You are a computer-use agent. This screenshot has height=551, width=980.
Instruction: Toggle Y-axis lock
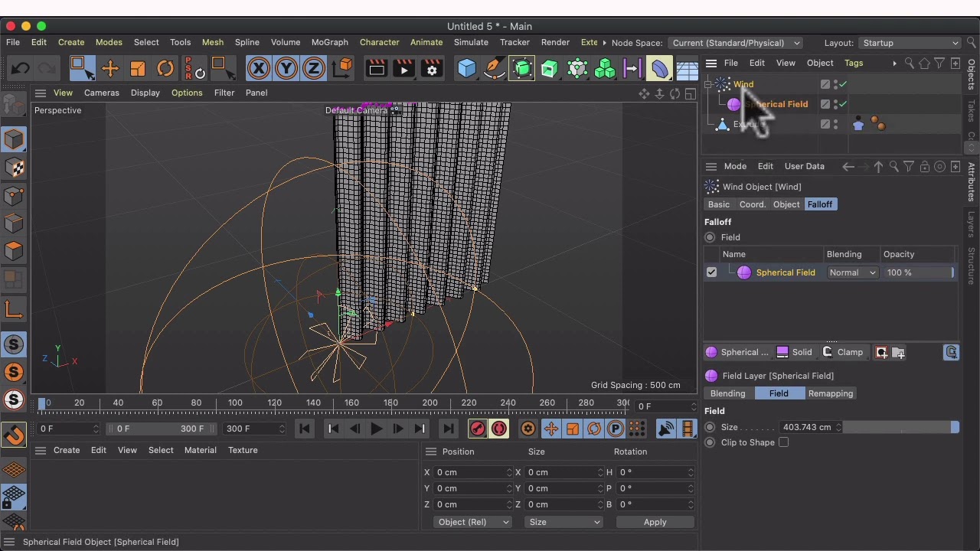(286, 69)
